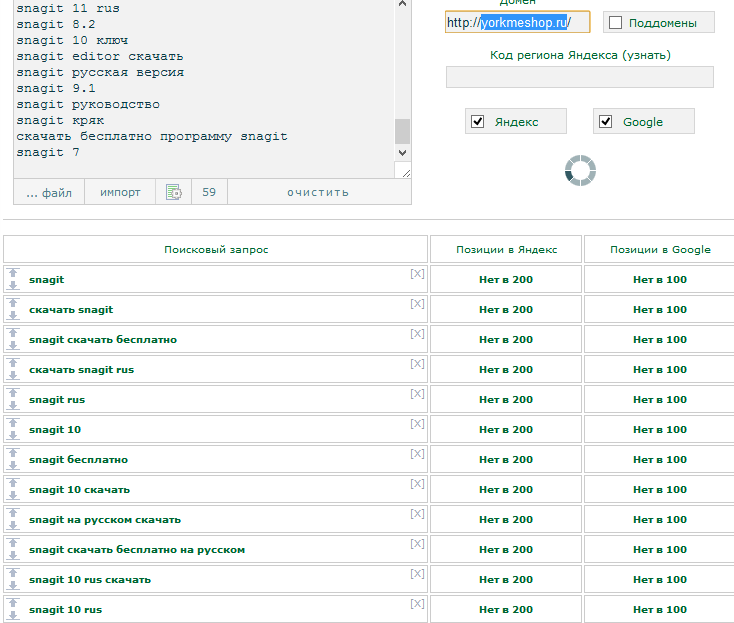The width and height of the screenshot is (734, 623).
Task: Move 'snagit 10 rus скачать' row up
Action: pos(13,572)
